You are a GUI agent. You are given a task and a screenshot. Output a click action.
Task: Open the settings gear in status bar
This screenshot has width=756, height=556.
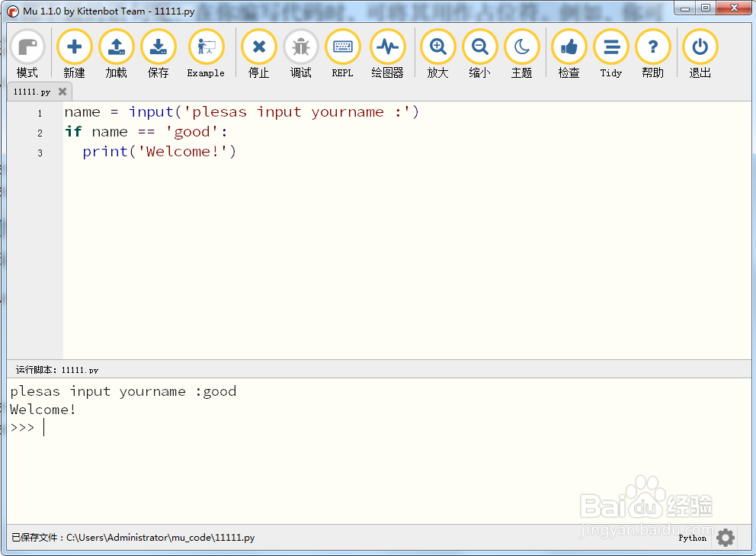(x=724, y=538)
